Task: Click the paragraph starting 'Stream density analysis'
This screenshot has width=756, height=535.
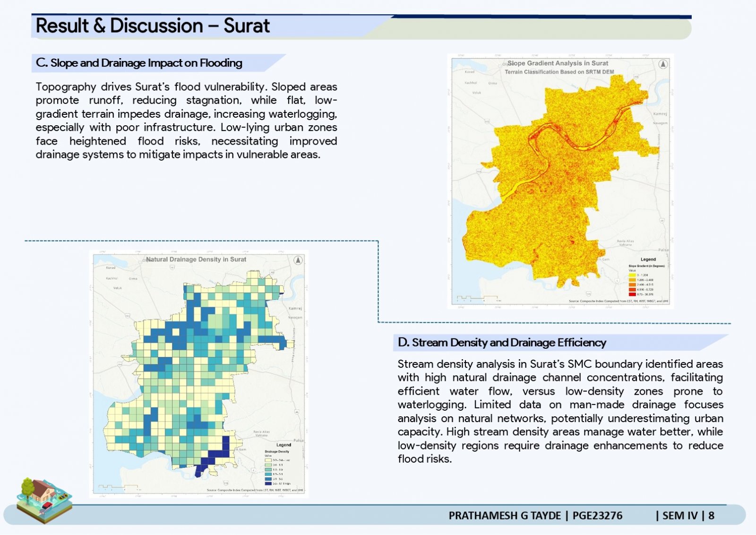Action: (x=560, y=411)
